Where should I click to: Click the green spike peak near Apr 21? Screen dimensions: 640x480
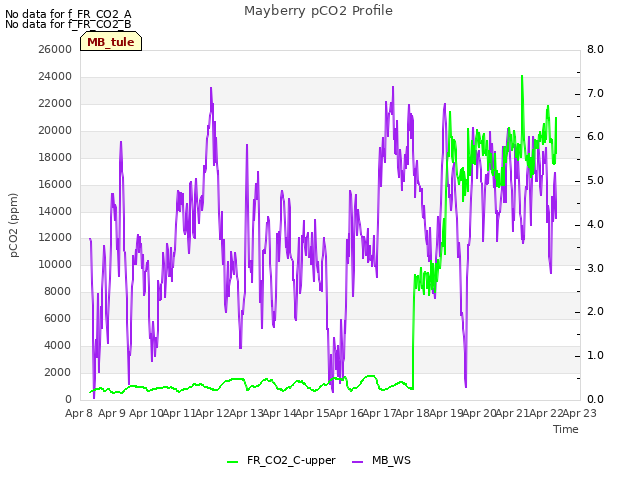522,76
